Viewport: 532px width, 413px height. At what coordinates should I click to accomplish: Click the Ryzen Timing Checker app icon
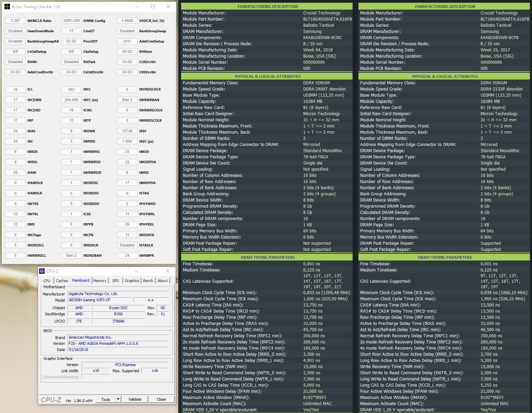(x=7, y=7)
